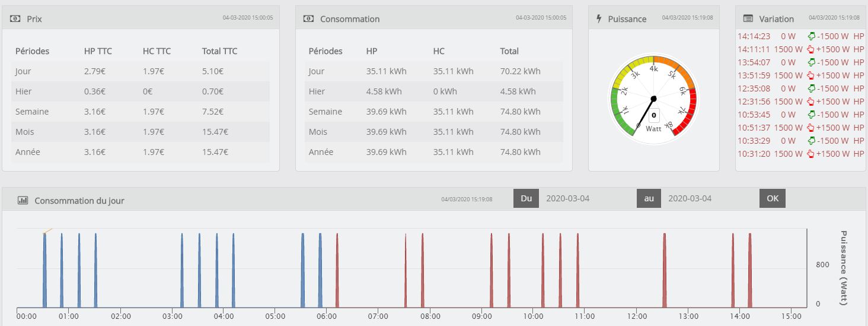Select the Semaine row in the Consommation table
The width and height of the screenshot is (868, 326).
(x=433, y=112)
